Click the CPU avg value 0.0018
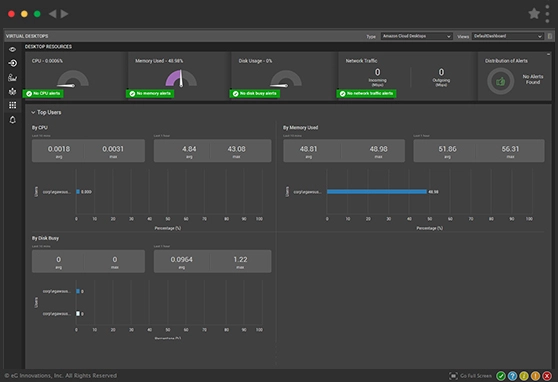 [59, 149]
